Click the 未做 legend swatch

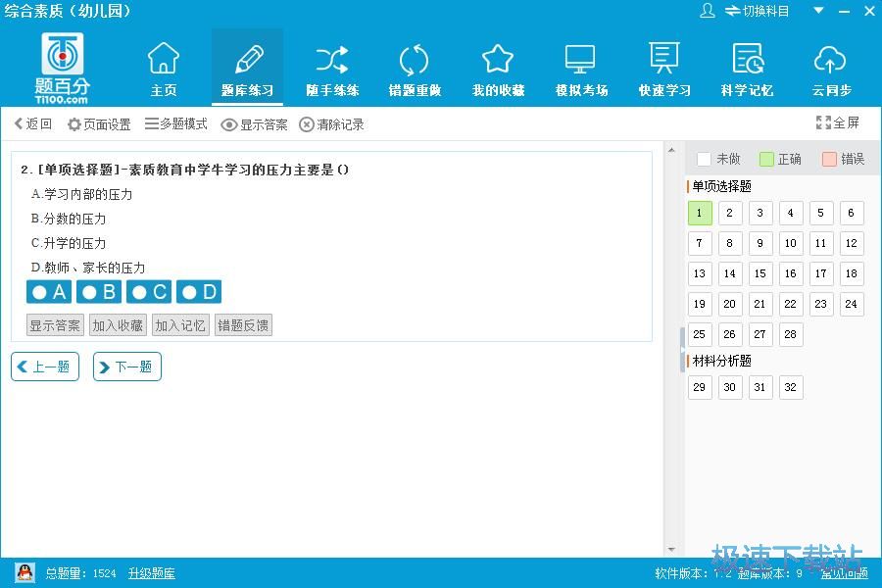tap(704, 159)
